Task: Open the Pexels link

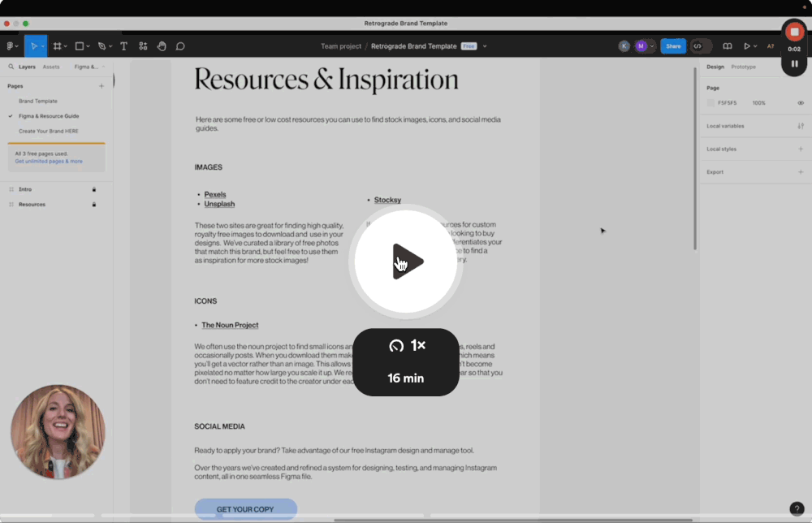Action: [215, 195]
